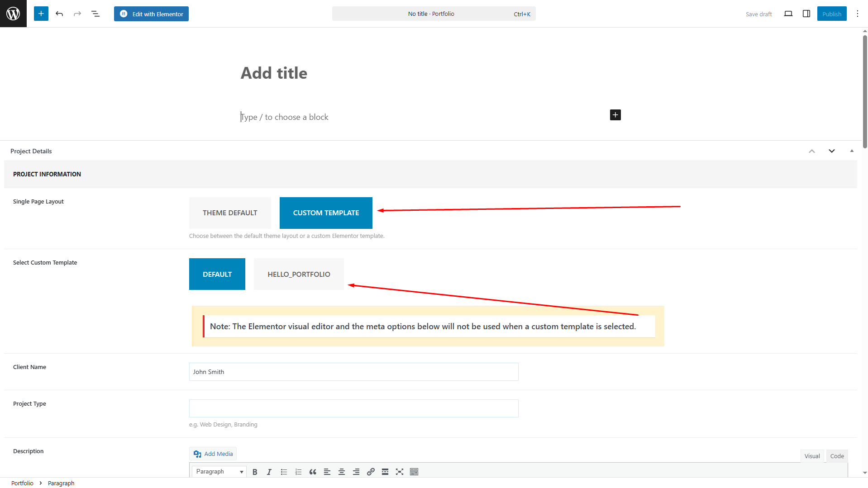Collapse the Project Details panel triangle
The height and width of the screenshot is (488, 868).
tap(852, 151)
